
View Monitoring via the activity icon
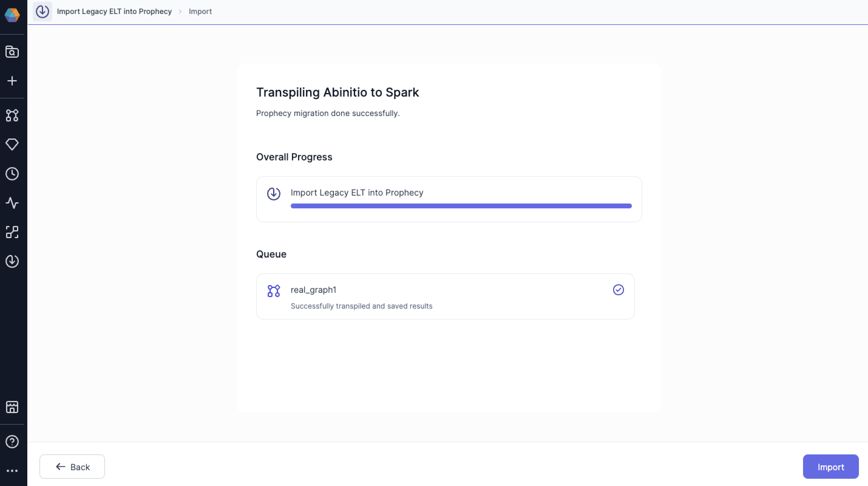(12, 203)
